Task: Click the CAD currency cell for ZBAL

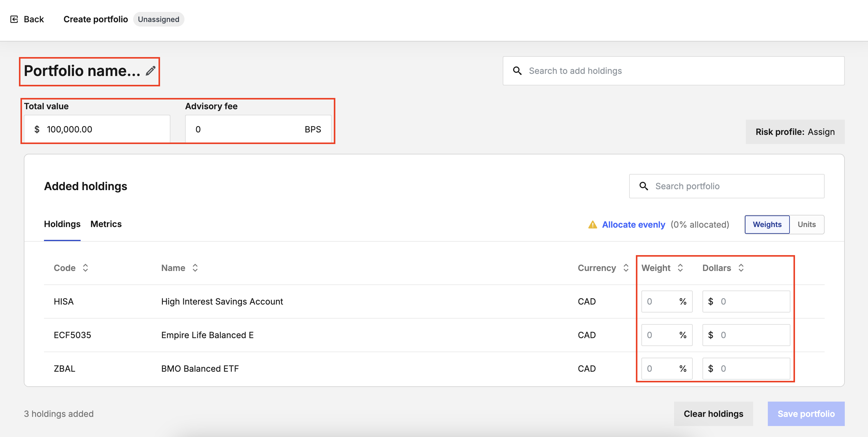Action: tap(587, 369)
